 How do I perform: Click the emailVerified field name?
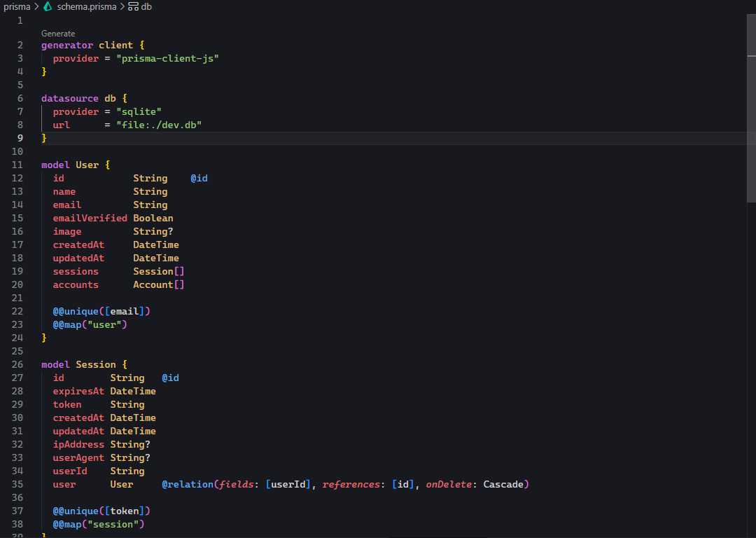[90, 218]
